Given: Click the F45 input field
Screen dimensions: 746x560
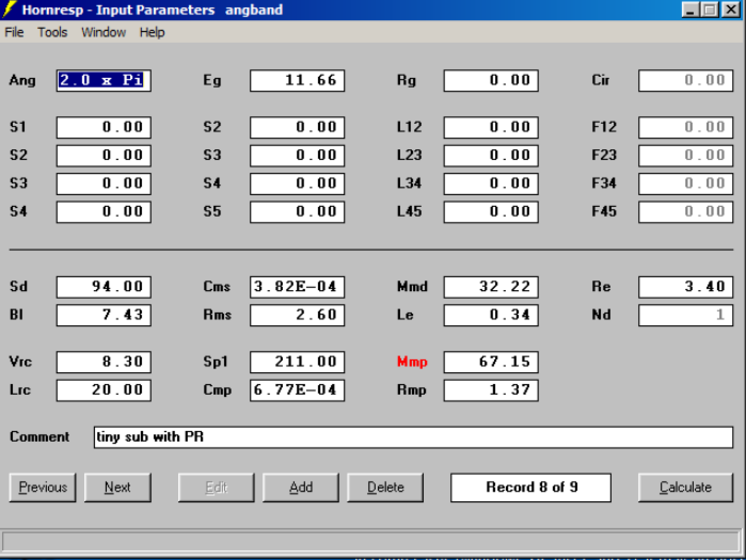Looking at the screenshot, I should (686, 212).
